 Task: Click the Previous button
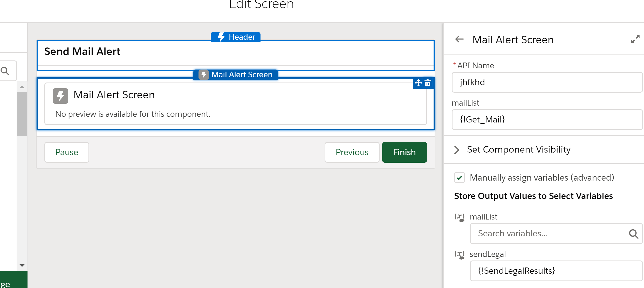[x=352, y=152]
